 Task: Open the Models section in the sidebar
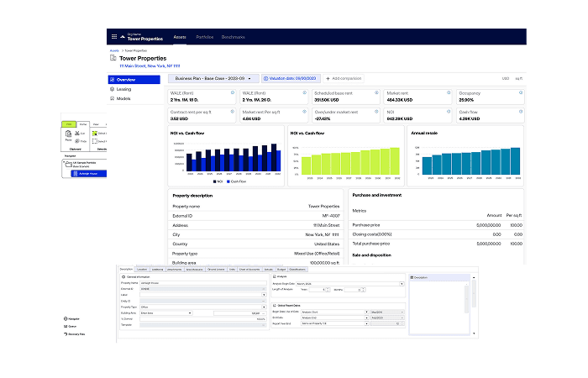click(x=123, y=98)
